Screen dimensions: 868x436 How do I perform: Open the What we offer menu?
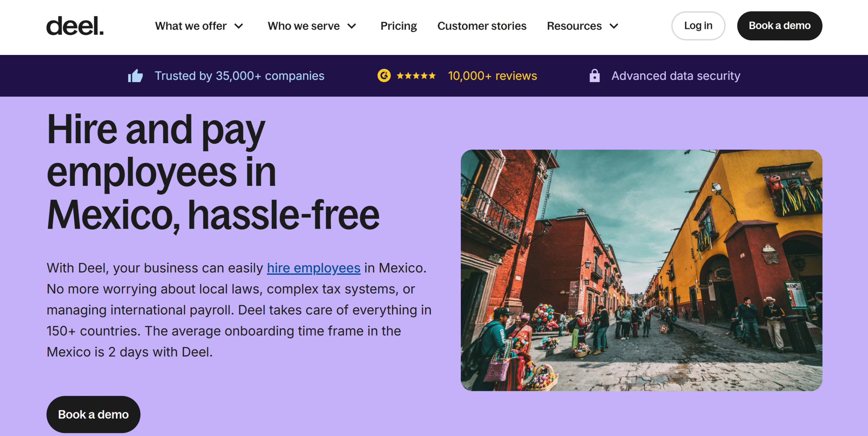click(191, 26)
